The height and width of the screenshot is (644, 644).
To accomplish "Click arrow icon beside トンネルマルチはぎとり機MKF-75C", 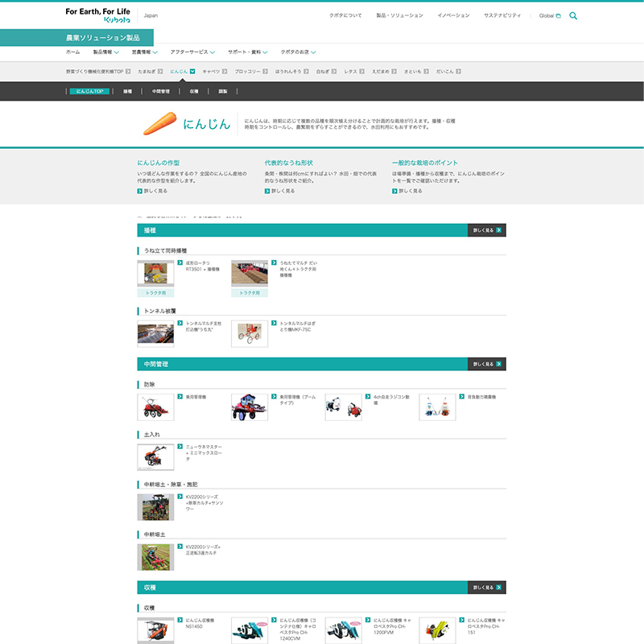I will point(275,324).
